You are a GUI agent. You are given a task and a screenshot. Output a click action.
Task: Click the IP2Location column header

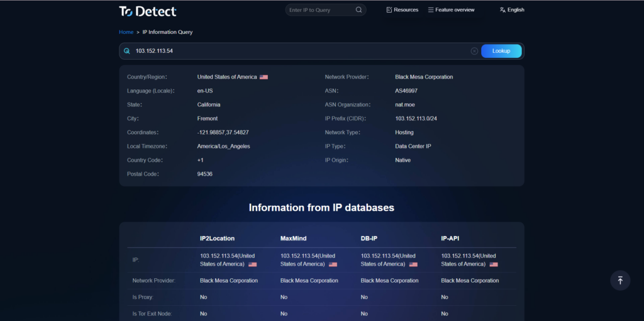click(217, 239)
